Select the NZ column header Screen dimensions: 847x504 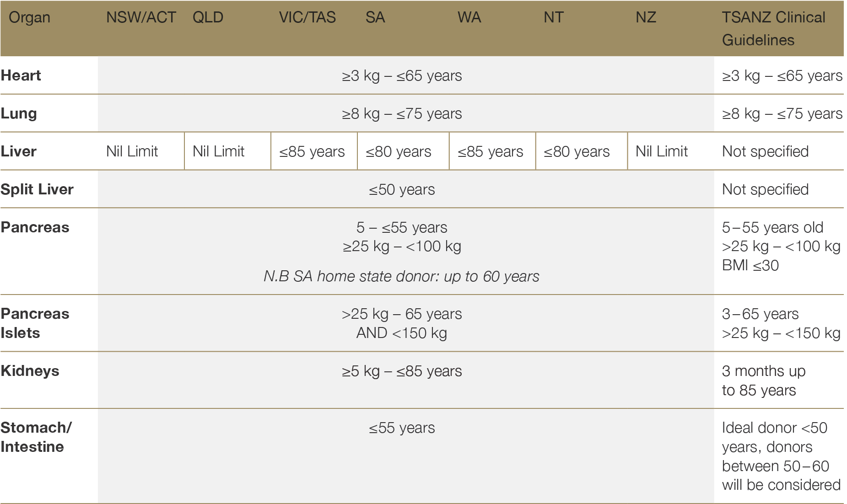[x=646, y=18]
